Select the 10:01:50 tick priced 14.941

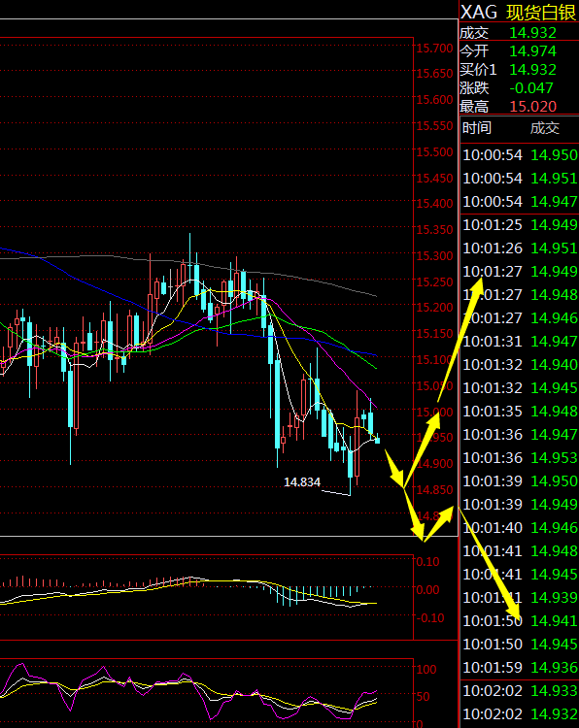click(520, 621)
